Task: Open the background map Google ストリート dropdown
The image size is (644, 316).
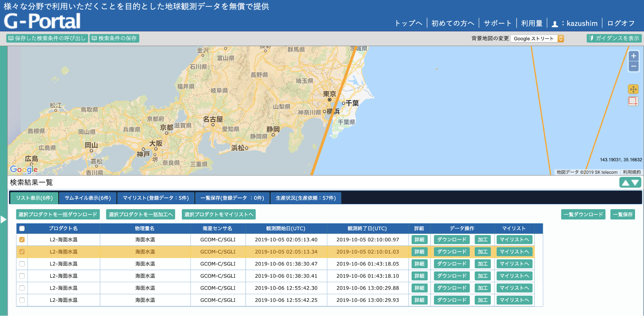Action: coord(537,39)
